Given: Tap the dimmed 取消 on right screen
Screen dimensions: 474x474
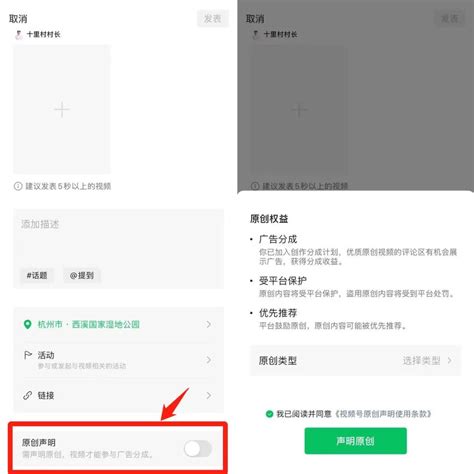Looking at the screenshot, I should [x=255, y=19].
